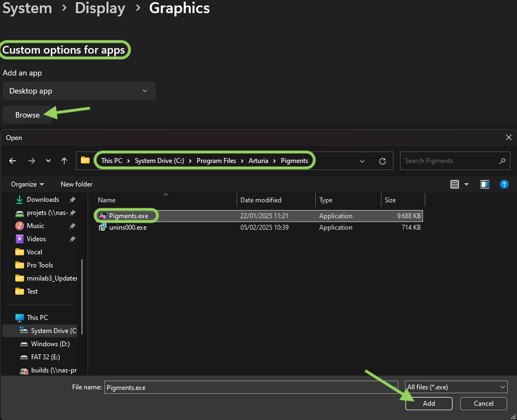Sort files by Name column
Viewport: 517px width, 420px height.
pos(166,200)
